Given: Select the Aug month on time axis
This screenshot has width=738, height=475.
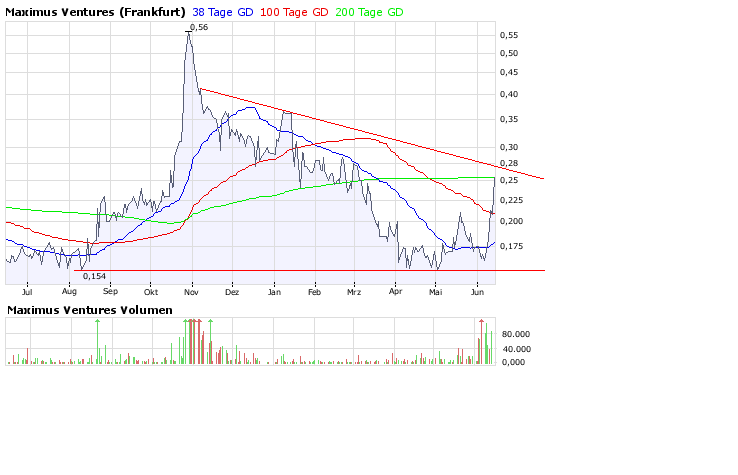Looking at the screenshot, I should click(x=69, y=293).
